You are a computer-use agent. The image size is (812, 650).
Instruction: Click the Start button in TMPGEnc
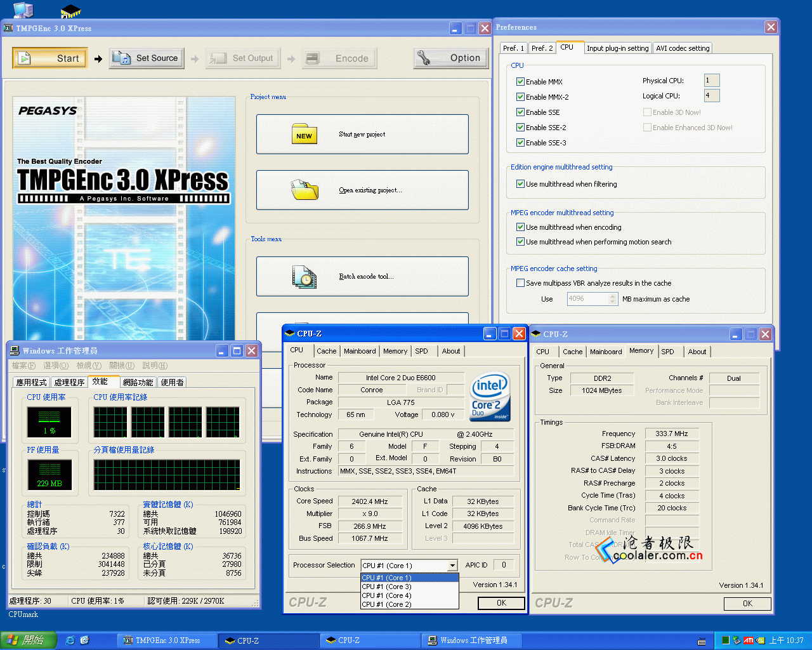tap(49, 58)
